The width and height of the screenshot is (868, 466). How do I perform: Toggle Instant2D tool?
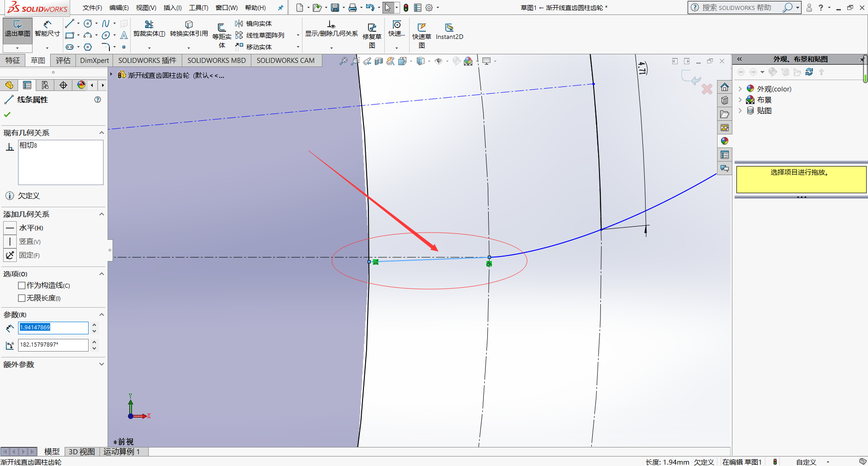click(449, 32)
